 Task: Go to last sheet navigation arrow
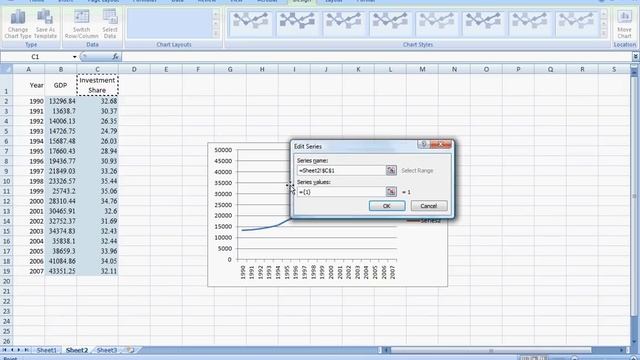click(x=26, y=350)
